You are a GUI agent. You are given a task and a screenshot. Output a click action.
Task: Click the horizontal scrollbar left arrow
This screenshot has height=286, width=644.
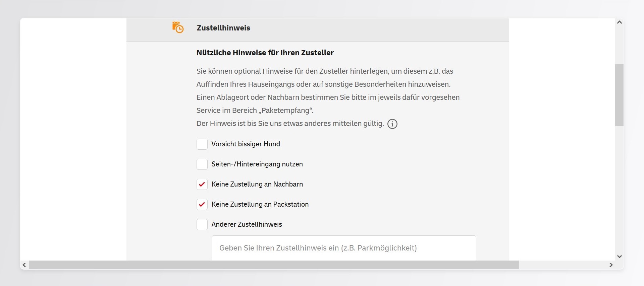click(24, 265)
